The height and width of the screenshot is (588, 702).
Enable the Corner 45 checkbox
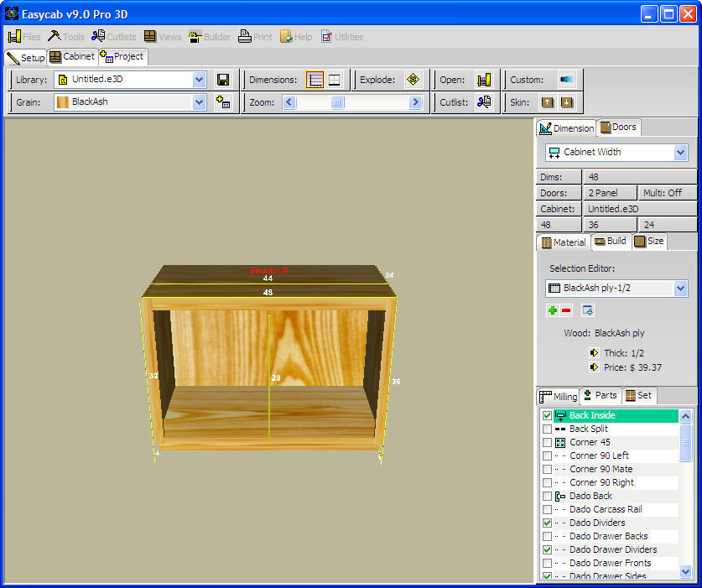[548, 443]
